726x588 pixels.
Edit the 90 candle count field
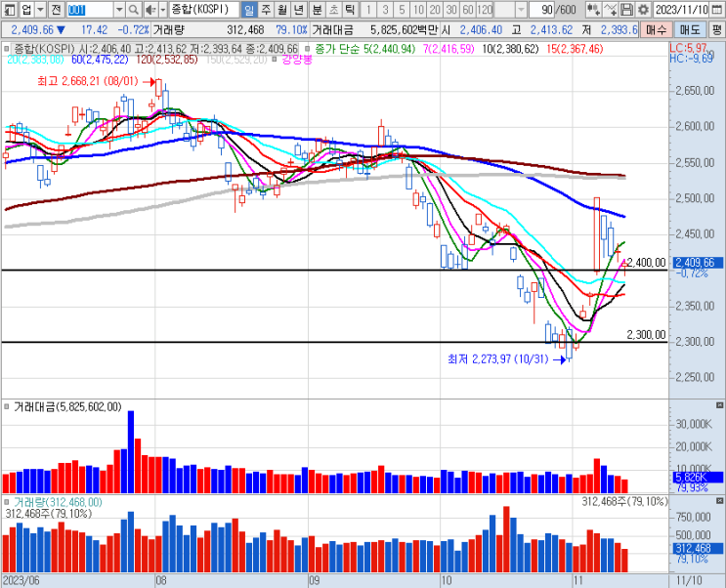(x=542, y=9)
